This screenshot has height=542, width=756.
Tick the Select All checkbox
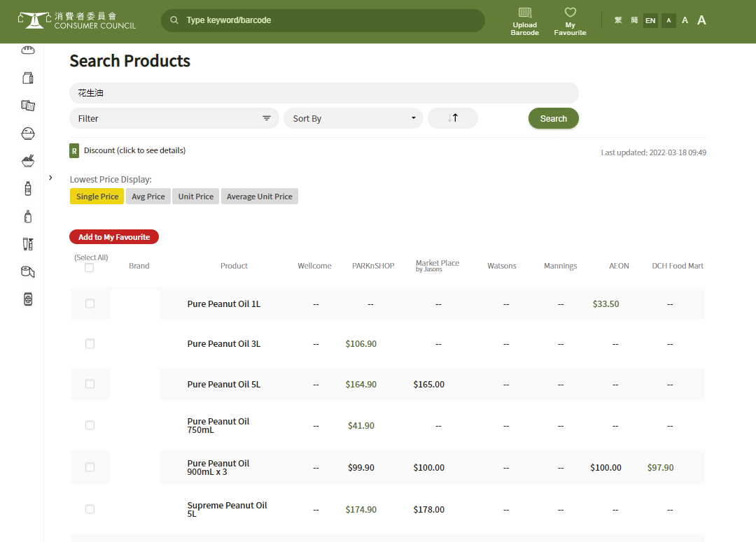[x=89, y=268]
